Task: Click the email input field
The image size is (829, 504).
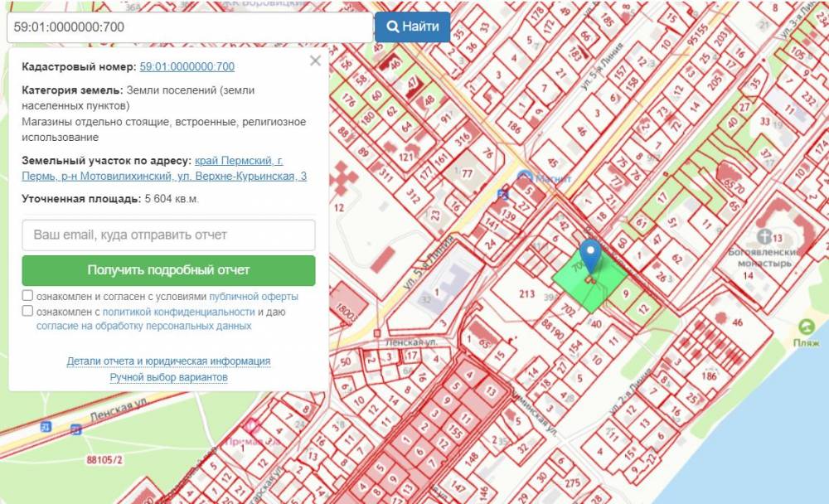Action: click(168, 235)
